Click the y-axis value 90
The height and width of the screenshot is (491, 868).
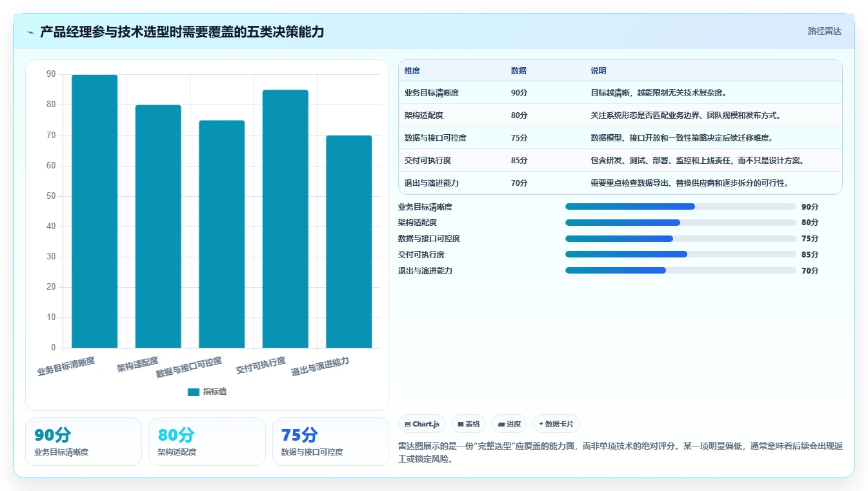[x=51, y=74]
